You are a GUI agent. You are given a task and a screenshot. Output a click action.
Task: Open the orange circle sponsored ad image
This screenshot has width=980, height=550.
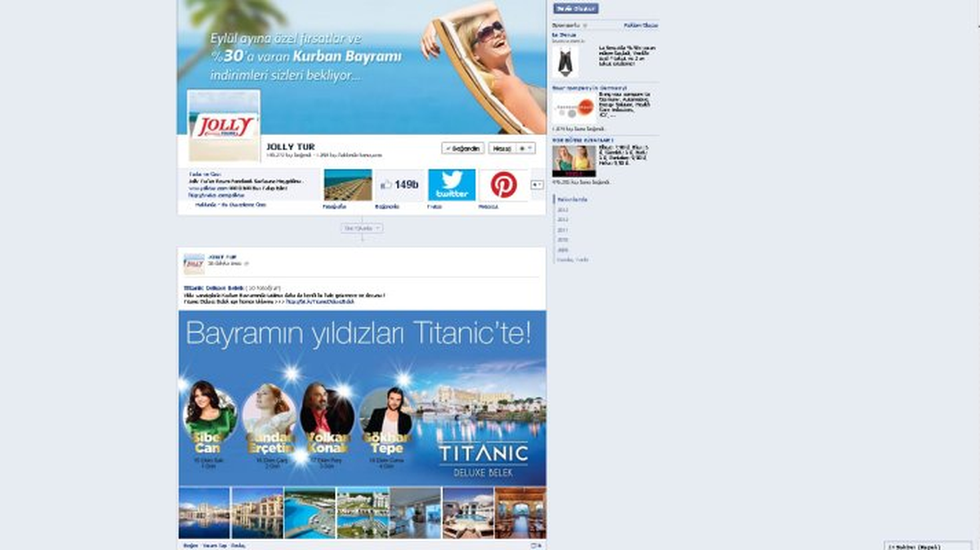[574, 107]
